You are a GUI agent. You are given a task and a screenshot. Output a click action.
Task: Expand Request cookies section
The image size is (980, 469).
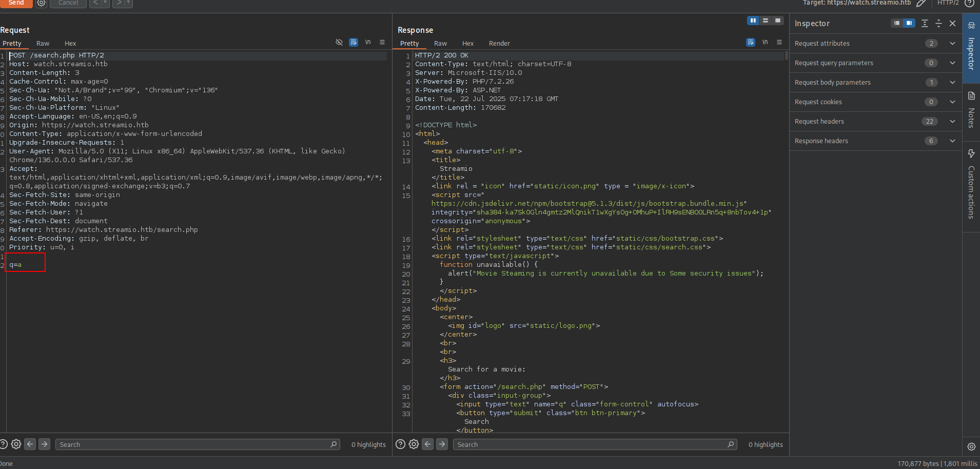(875, 102)
